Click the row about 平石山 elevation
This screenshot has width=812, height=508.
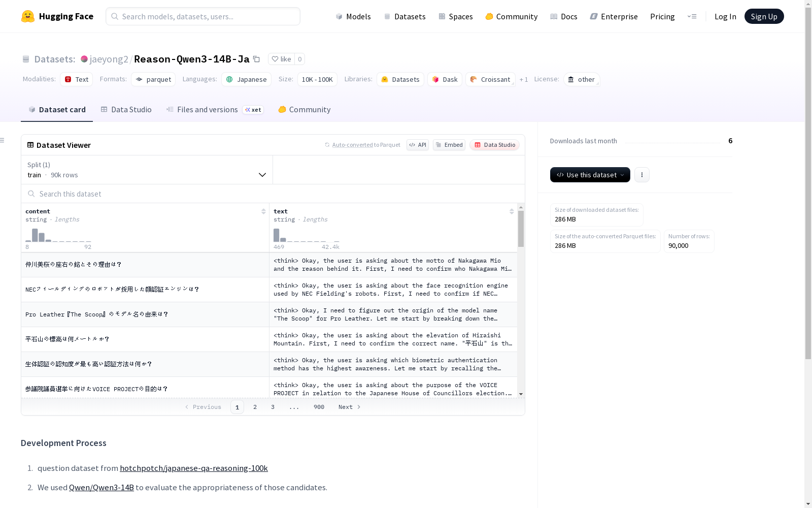(x=269, y=339)
